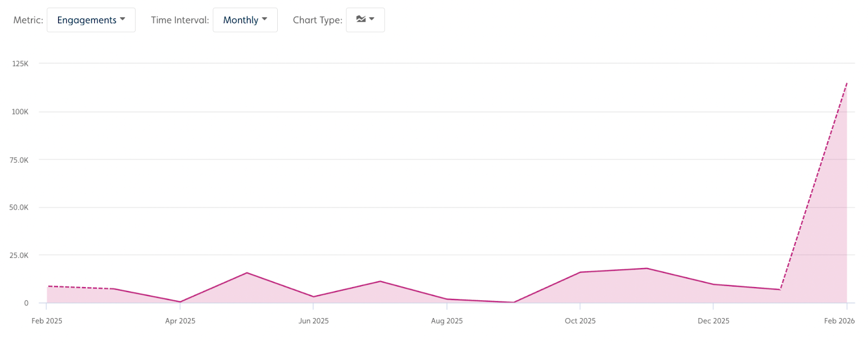
Task: Click the Feb 2026 x-axis label
Action: (x=839, y=321)
